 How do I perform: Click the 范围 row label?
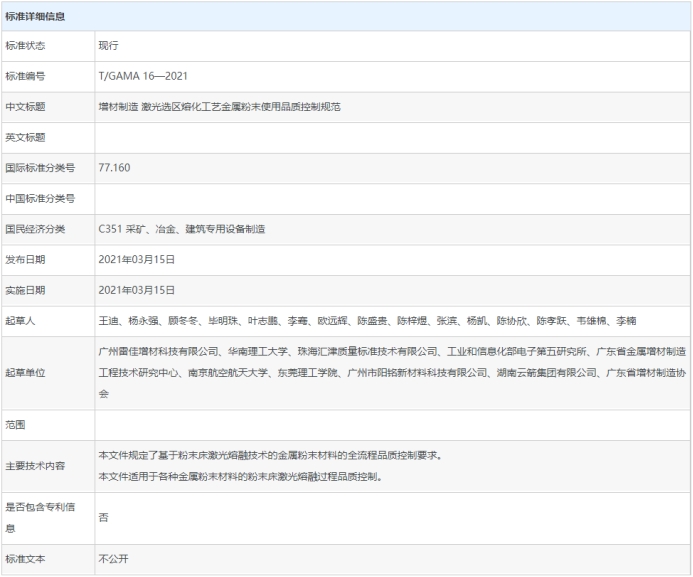(16, 425)
